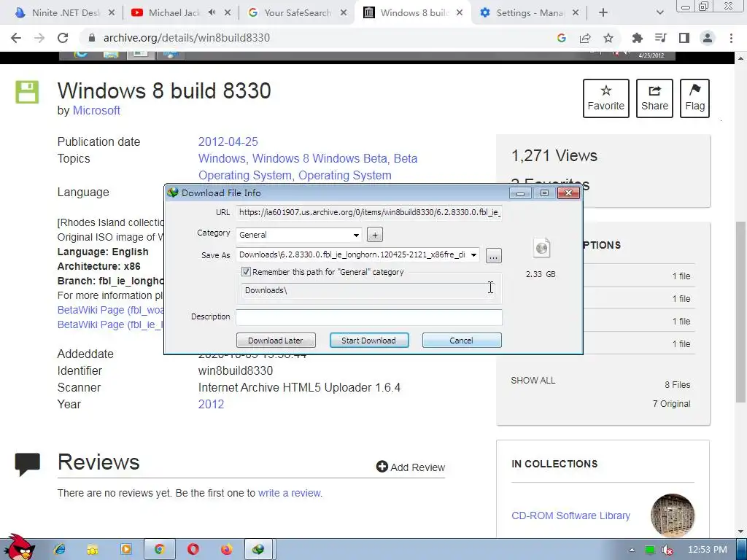This screenshot has height=560, width=747.
Task: Select the Windows 8 build tab
Action: (x=414, y=13)
